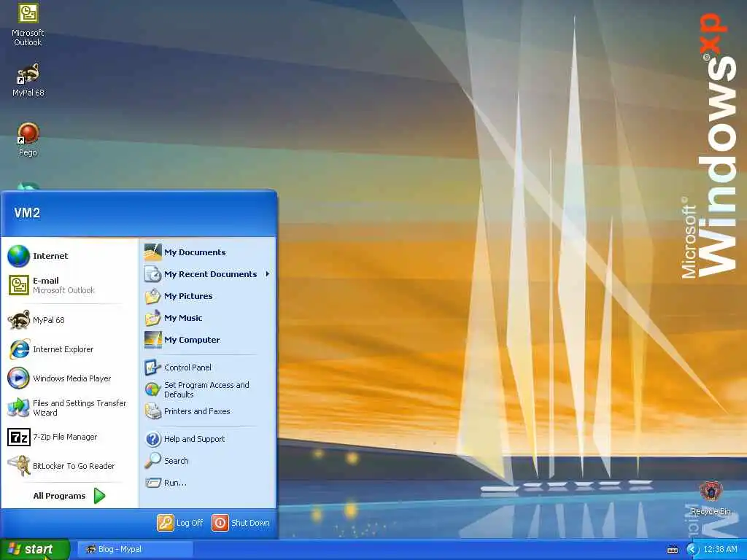
Task: Click the Set Program Access and Defaults label
Action: pyautogui.click(x=206, y=389)
